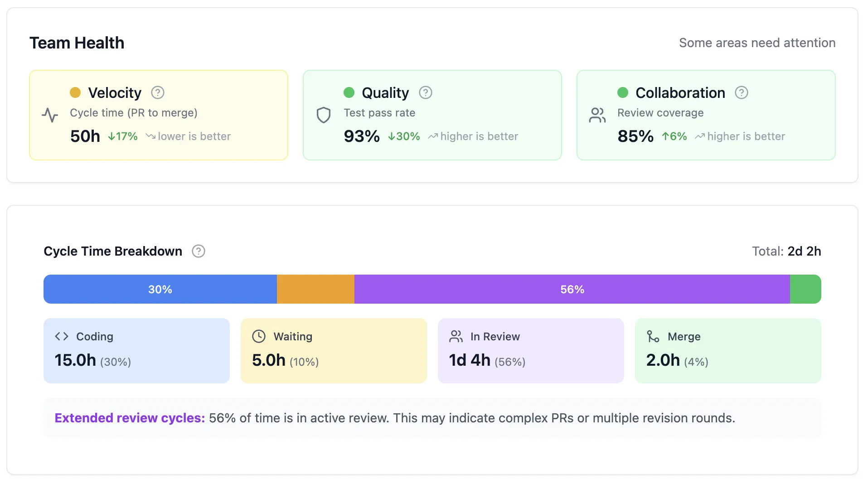The width and height of the screenshot is (868, 484).
Task: Click the Total: 2d 2h label
Action: 786,251
